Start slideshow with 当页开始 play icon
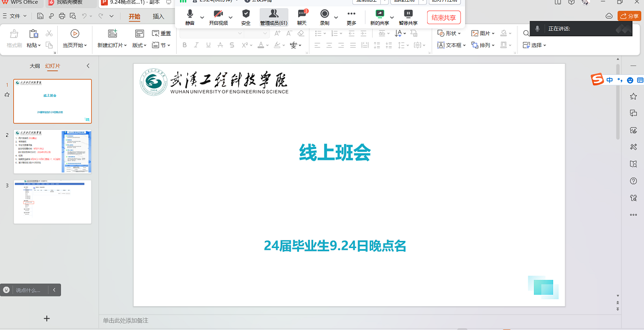The image size is (644, 330). pyautogui.click(x=74, y=34)
